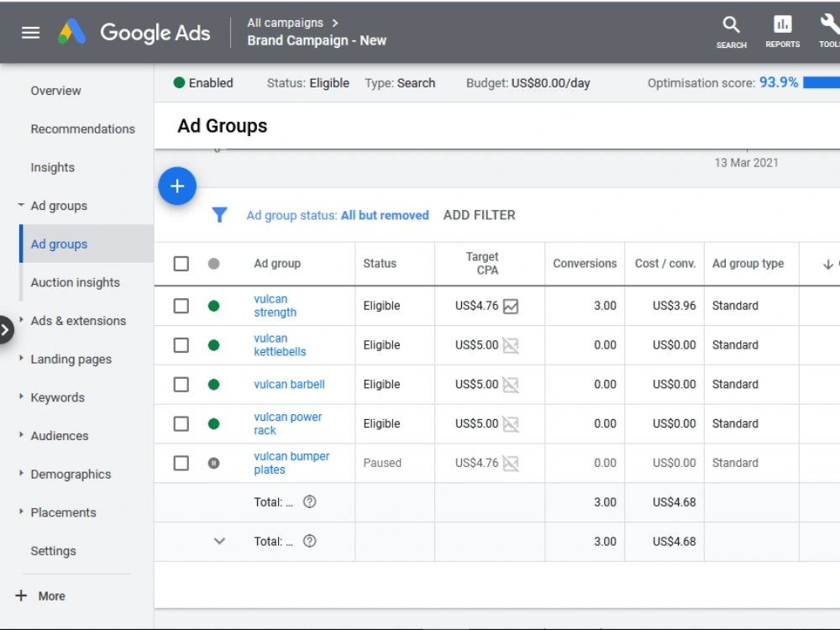Viewport: 840px width, 630px height.
Task: Check the vulcan kettlebells row checkbox
Action: [181, 345]
